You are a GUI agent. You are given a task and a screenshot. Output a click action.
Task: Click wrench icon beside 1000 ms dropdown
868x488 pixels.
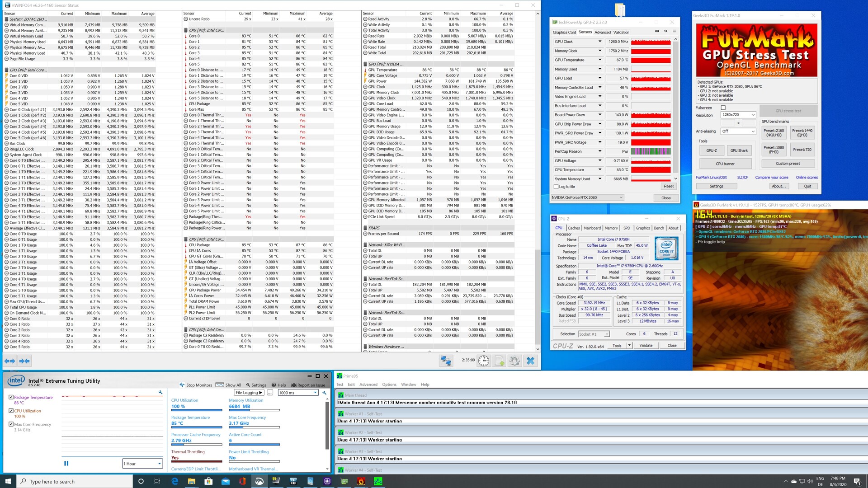[324, 393]
